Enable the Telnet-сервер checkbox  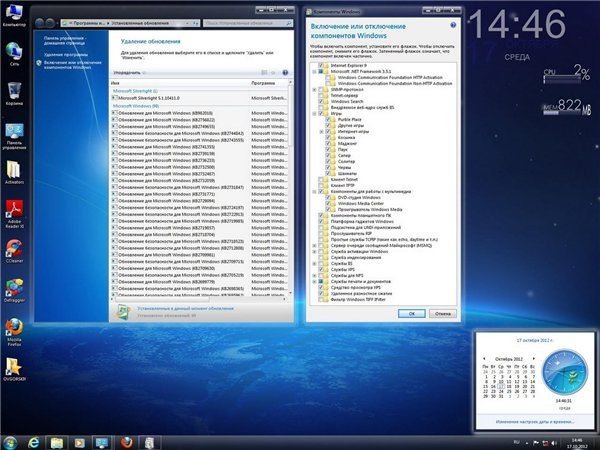click(321, 95)
